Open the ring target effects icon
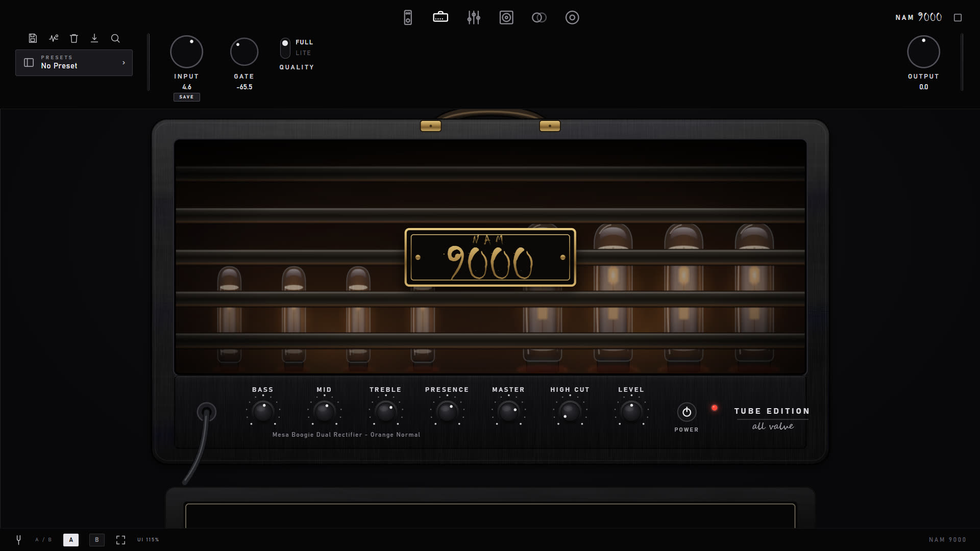980x551 pixels. click(572, 17)
